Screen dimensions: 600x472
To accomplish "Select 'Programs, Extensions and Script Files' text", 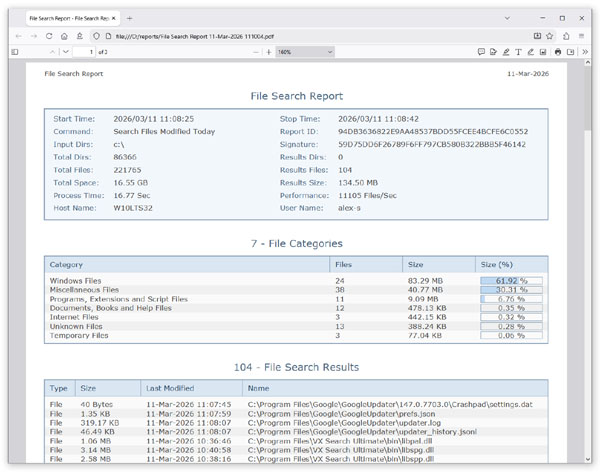I will (x=119, y=299).
